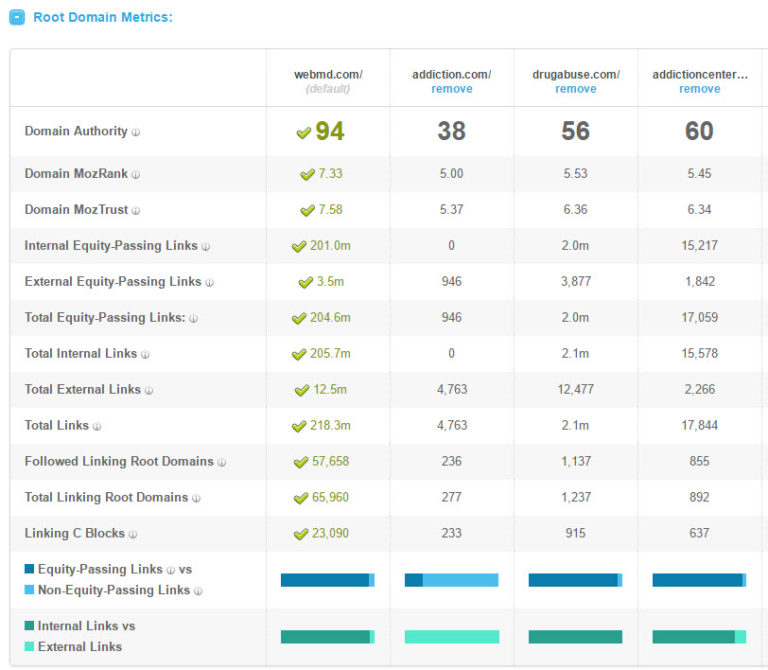The height and width of the screenshot is (670, 768).
Task: Open info icon next to Non-Equity-Passing Links legend
Action: [x=198, y=591]
